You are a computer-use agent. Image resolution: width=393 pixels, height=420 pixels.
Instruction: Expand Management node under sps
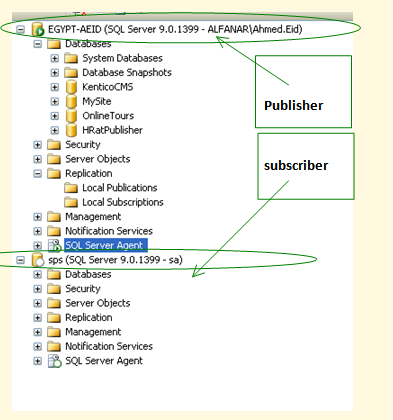38,332
